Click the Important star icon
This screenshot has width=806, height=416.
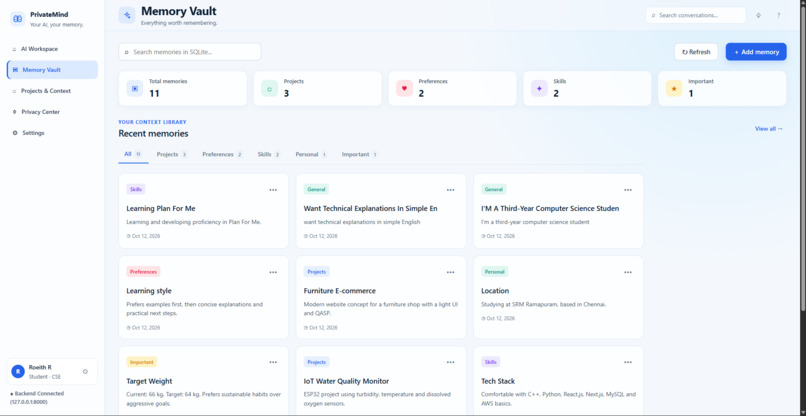click(x=674, y=88)
